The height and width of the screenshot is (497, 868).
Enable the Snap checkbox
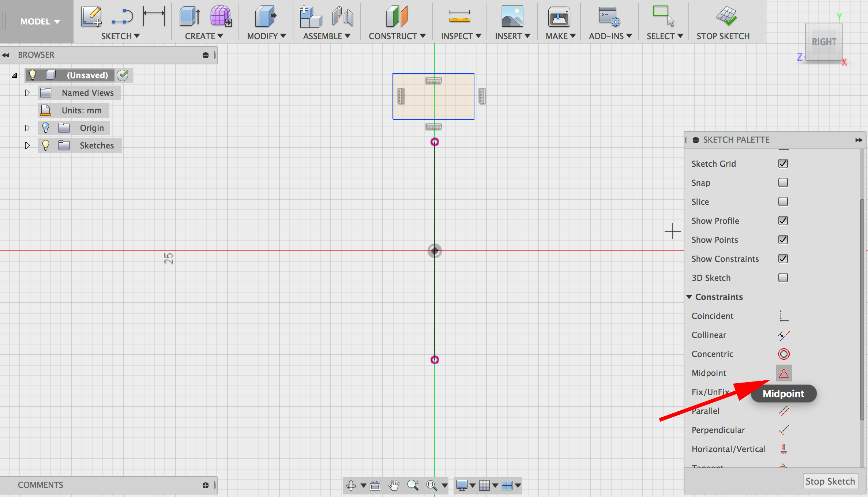(x=783, y=182)
